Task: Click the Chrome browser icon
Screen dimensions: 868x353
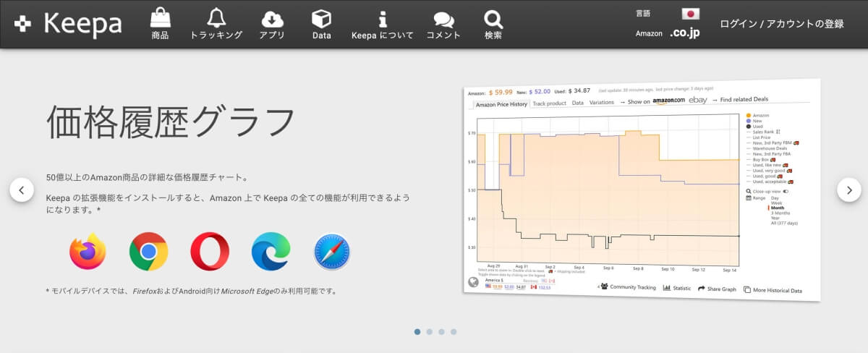Action: (x=148, y=251)
